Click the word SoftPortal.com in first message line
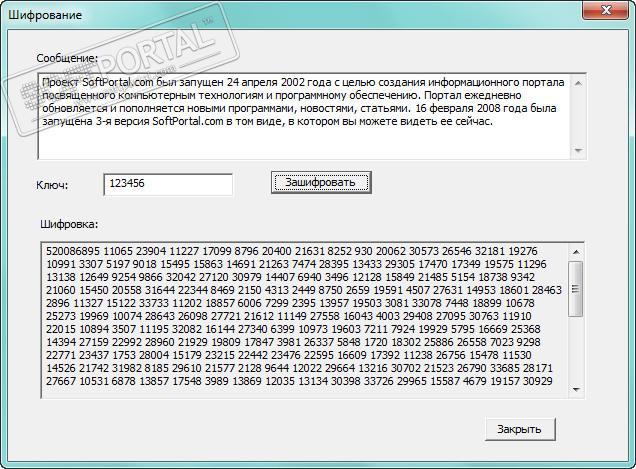The image size is (636, 469). 118,82
